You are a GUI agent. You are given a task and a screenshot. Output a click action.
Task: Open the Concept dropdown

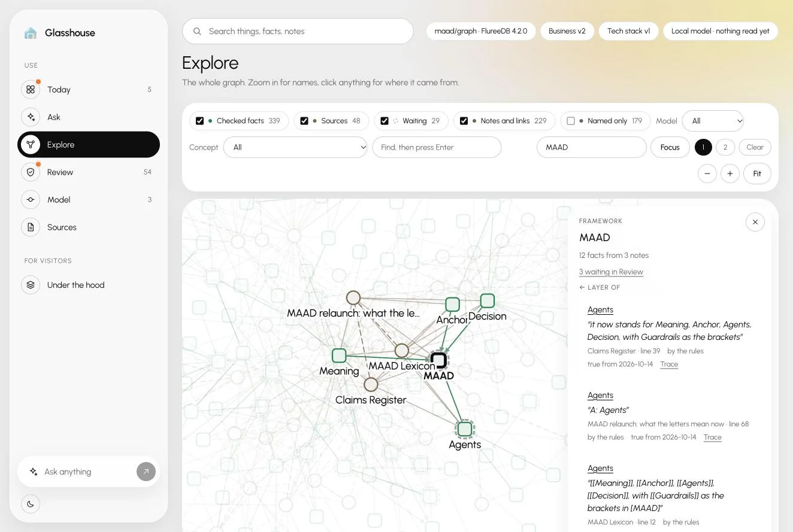[x=295, y=147]
